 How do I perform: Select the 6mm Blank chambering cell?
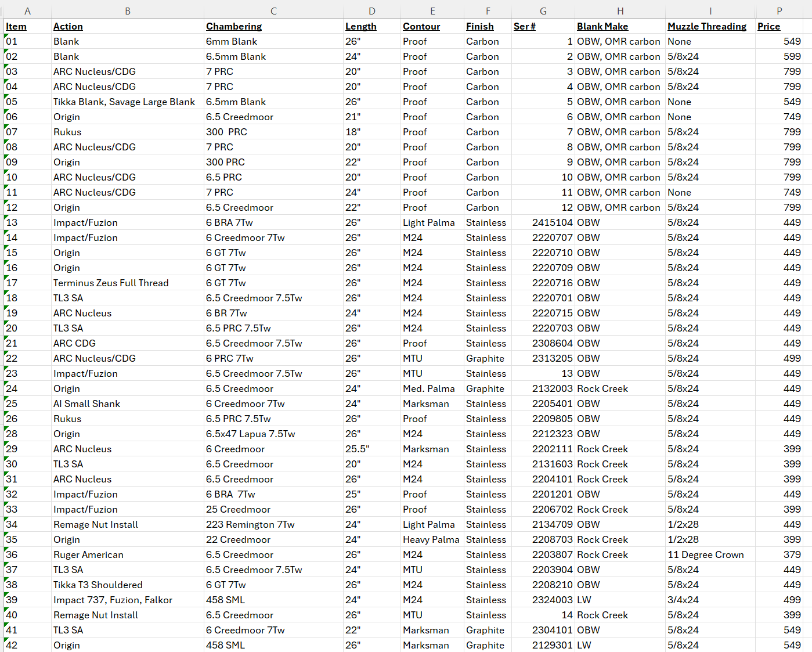(273, 41)
